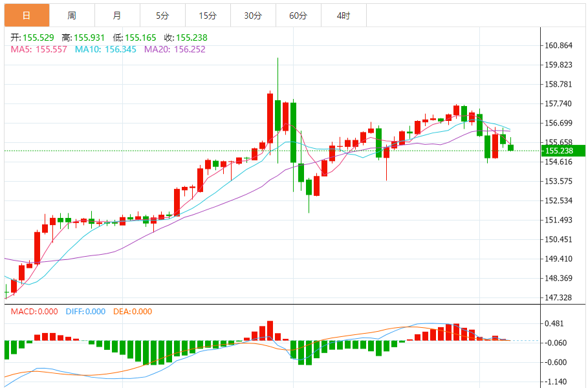588x388 pixels.
Task: Click the 159.823 price axis label
Action: 558,65
